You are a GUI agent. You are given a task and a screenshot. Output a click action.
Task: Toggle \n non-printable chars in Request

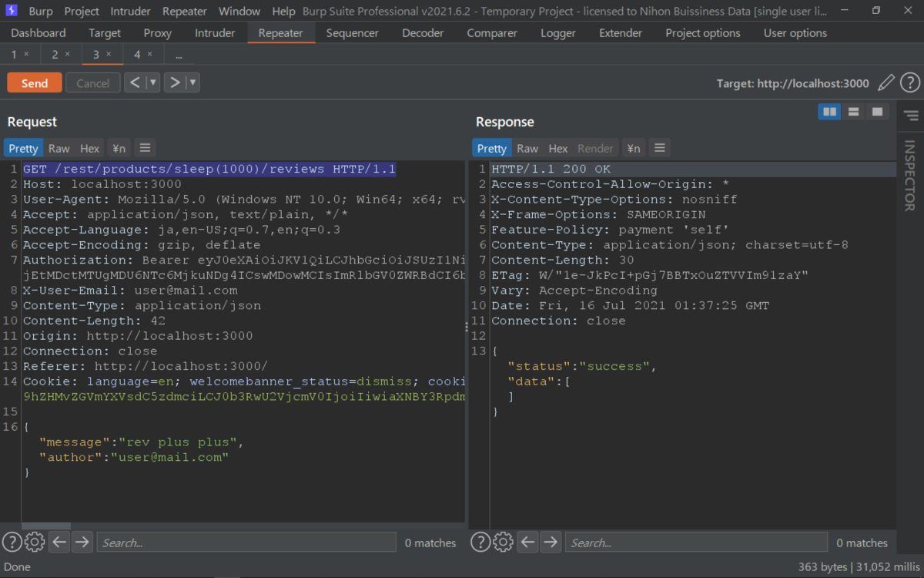point(119,148)
